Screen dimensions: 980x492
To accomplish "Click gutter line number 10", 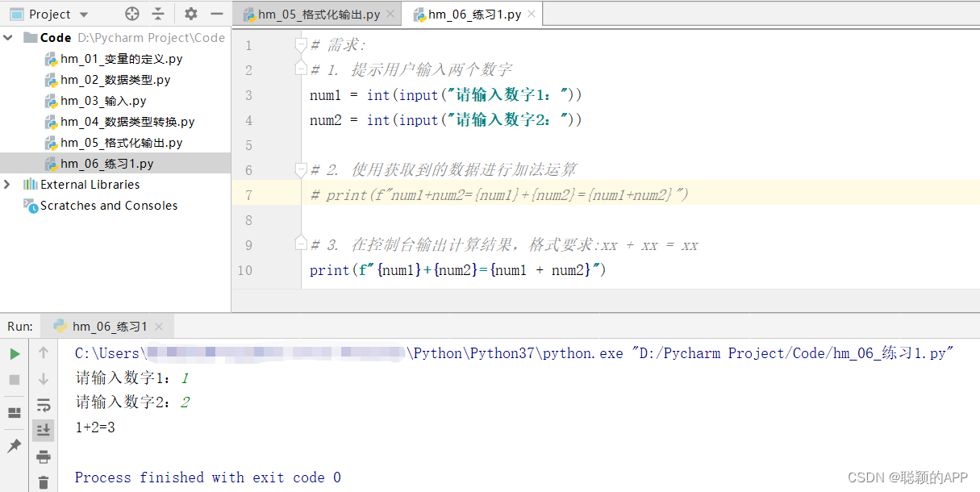I will pos(245,270).
